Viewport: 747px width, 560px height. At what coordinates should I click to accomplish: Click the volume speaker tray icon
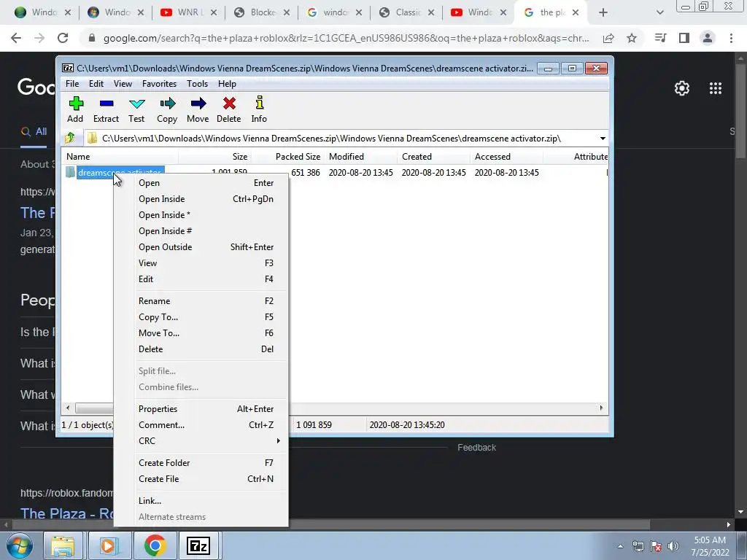[x=673, y=546]
